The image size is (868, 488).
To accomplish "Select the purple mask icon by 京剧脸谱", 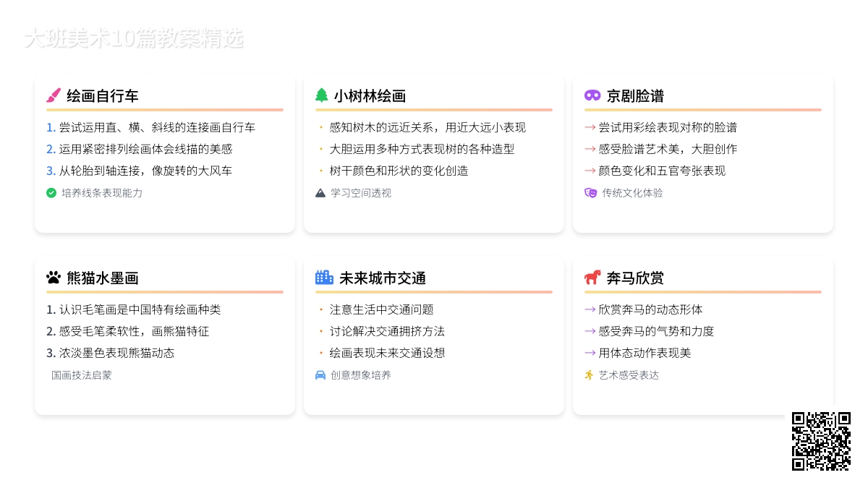I will tap(592, 95).
